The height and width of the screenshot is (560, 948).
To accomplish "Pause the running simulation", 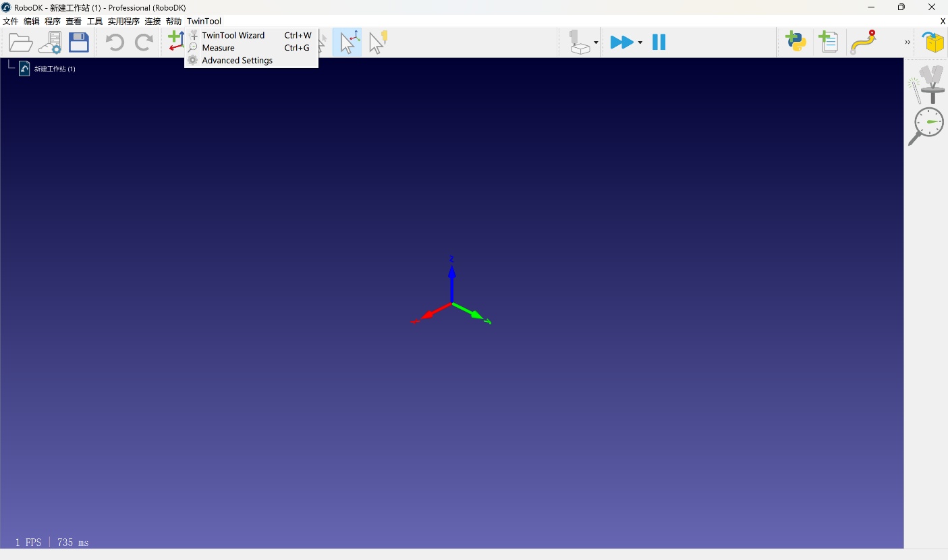I will point(659,42).
